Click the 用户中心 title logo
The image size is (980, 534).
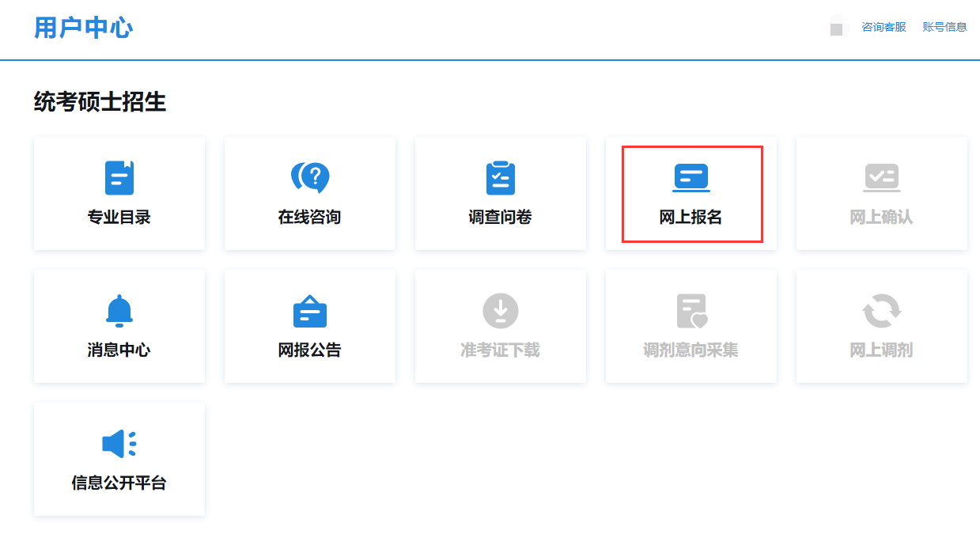(x=83, y=28)
